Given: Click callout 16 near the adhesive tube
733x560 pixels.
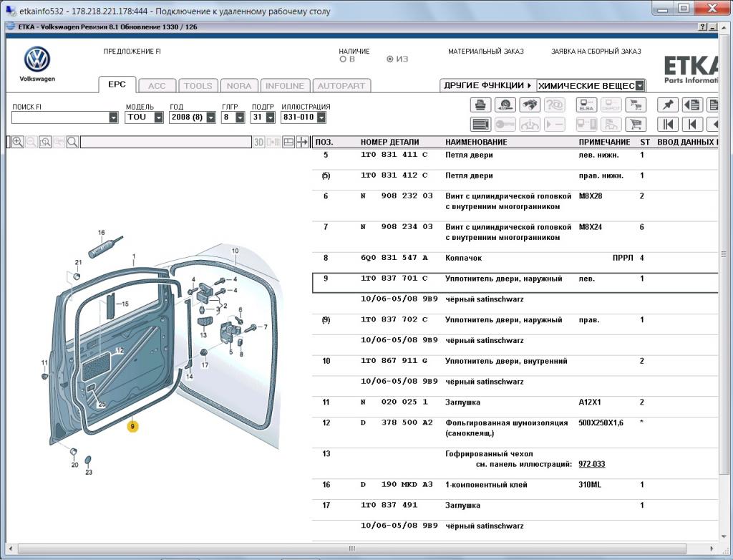Looking at the screenshot, I should pos(102,233).
